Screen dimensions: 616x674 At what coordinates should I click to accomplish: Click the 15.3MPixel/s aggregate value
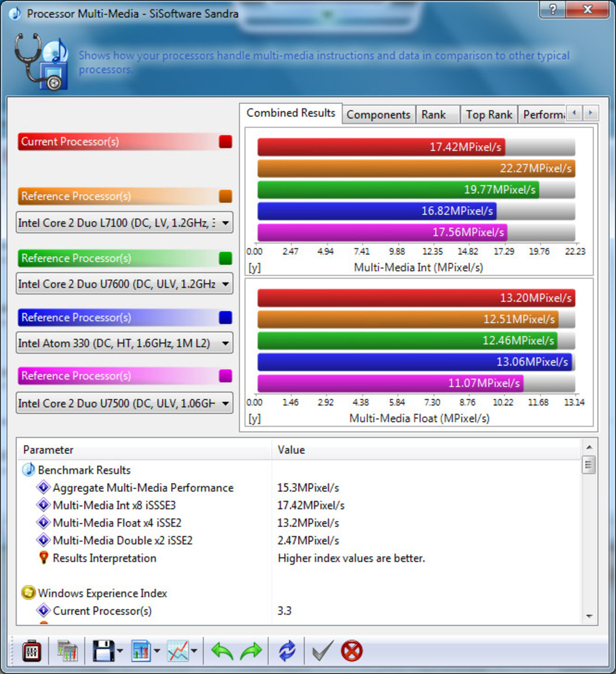[x=308, y=488]
